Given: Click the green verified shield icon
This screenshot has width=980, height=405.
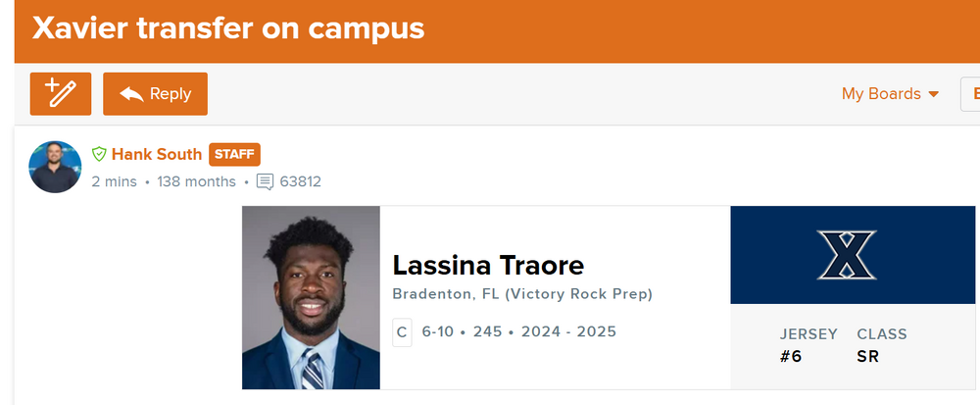Looking at the screenshot, I should coord(98,154).
